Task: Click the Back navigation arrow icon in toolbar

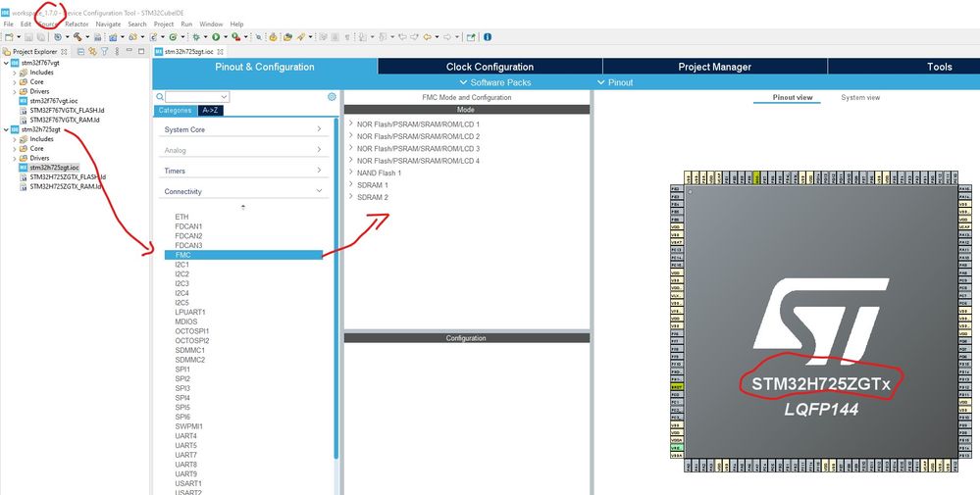Action: (428, 37)
